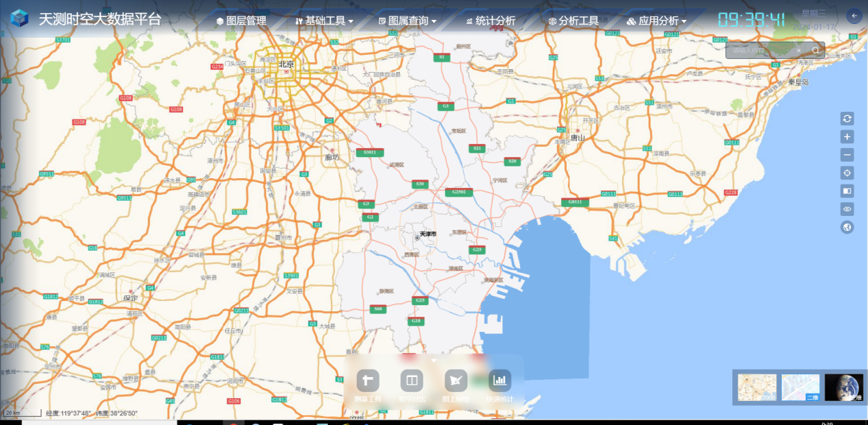Click the 北京 city label
Screen dimensions: 868x425
(286, 64)
